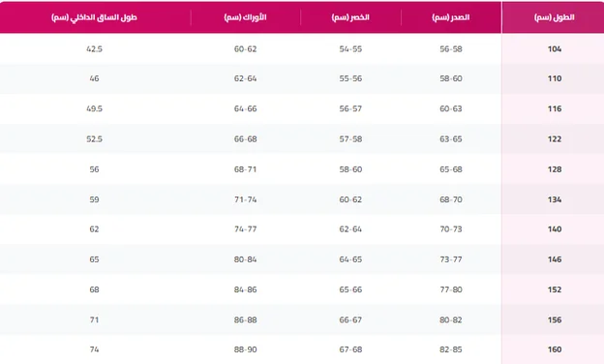The image size is (604, 364).
Task: Choose hips value 74-77 in row 140
Action: point(246,229)
